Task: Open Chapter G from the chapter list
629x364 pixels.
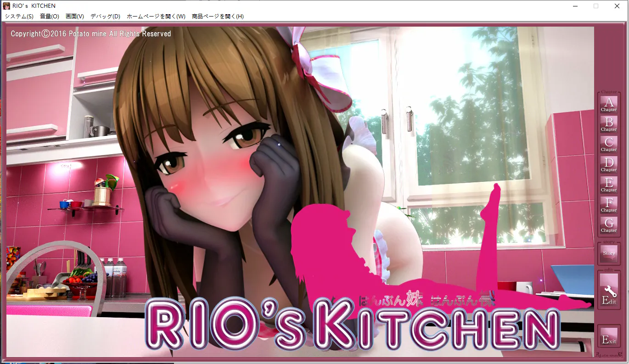Action: (x=609, y=225)
